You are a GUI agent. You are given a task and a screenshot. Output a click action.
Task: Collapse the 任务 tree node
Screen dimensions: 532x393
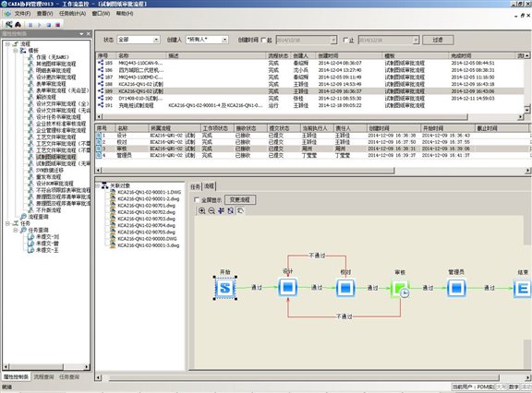(7, 223)
